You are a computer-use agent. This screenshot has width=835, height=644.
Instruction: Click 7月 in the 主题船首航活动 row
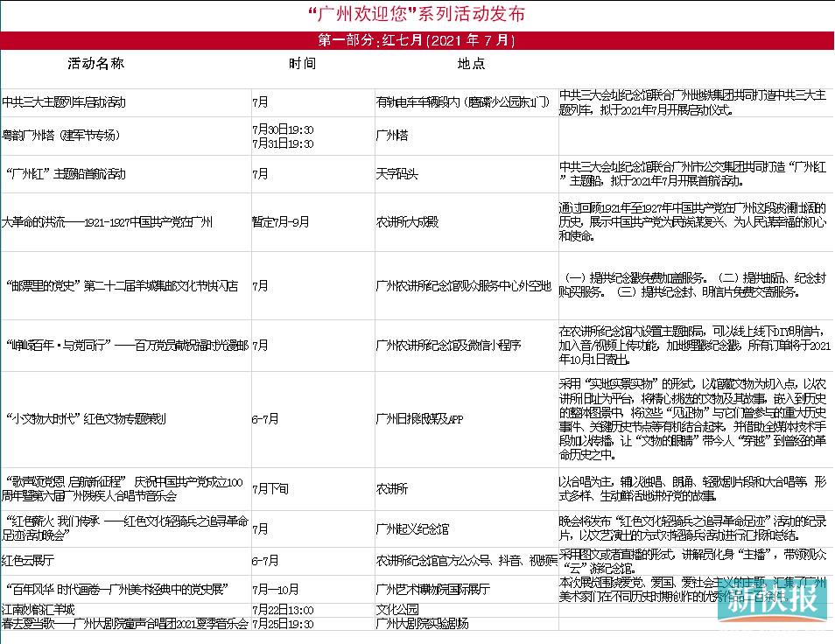(261, 174)
